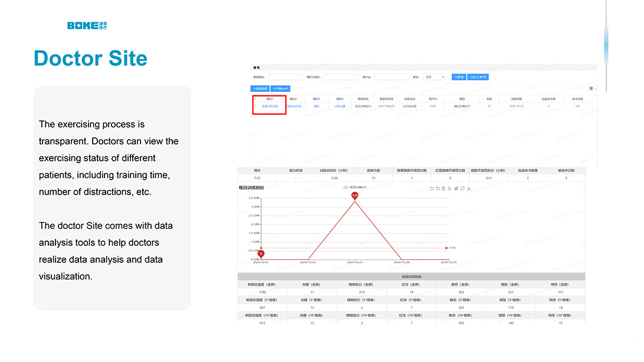Screen dimensions: 644x362
Task: Toggle the 每日训练时长 legend series
Action: [354, 187]
